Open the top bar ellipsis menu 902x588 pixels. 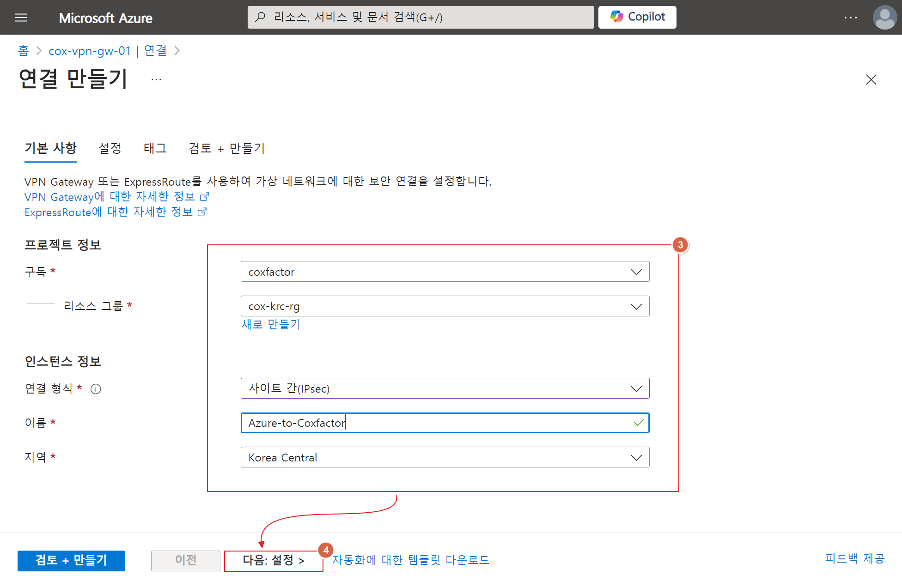point(850,18)
